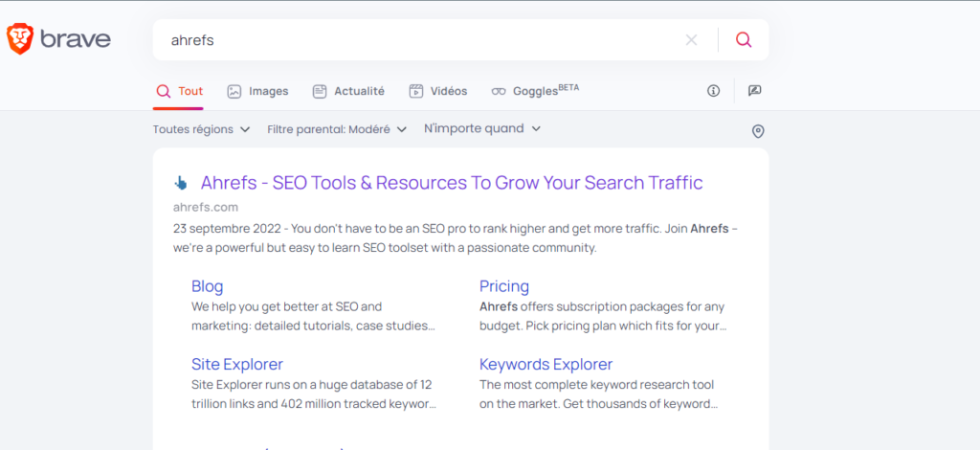This screenshot has width=980, height=450.
Task: Open the Keywords Explorer sitelink
Action: pyautogui.click(x=546, y=365)
